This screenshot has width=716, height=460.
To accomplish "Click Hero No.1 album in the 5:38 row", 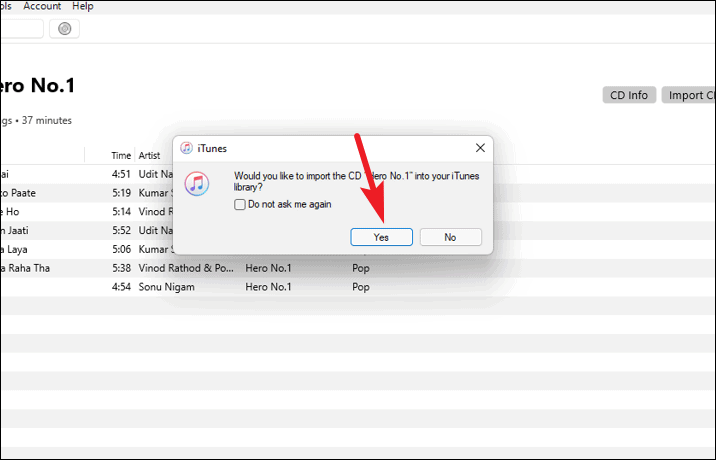I will pyautogui.click(x=268, y=268).
